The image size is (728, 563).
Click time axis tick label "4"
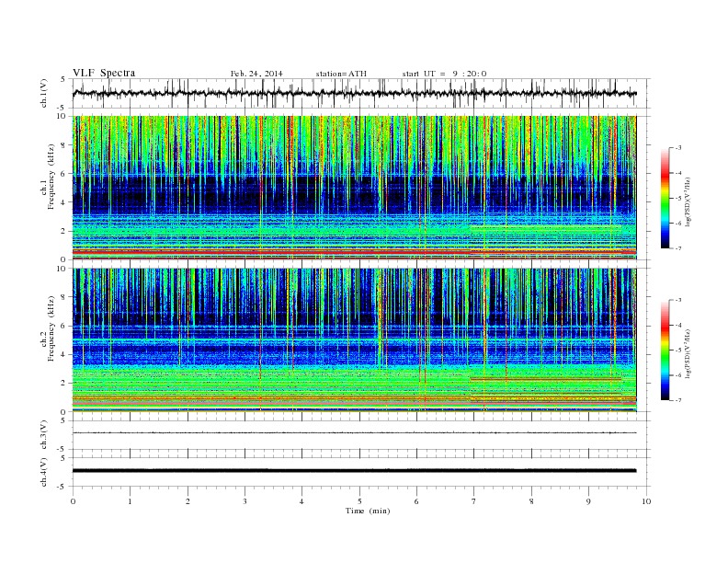click(302, 501)
